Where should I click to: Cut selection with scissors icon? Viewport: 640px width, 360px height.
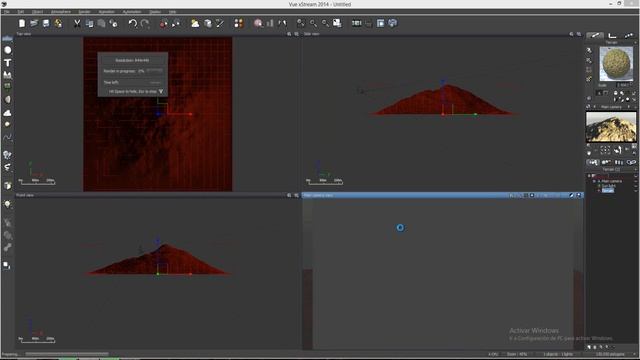77,23
